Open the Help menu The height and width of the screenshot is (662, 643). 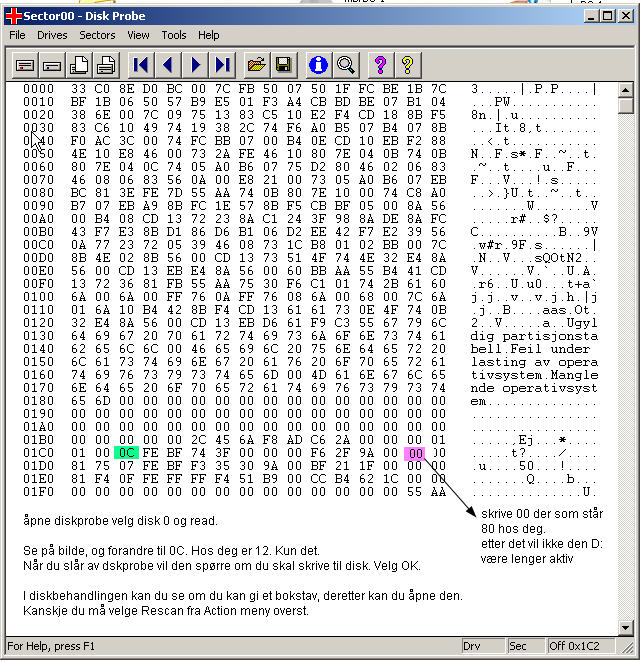click(x=209, y=35)
